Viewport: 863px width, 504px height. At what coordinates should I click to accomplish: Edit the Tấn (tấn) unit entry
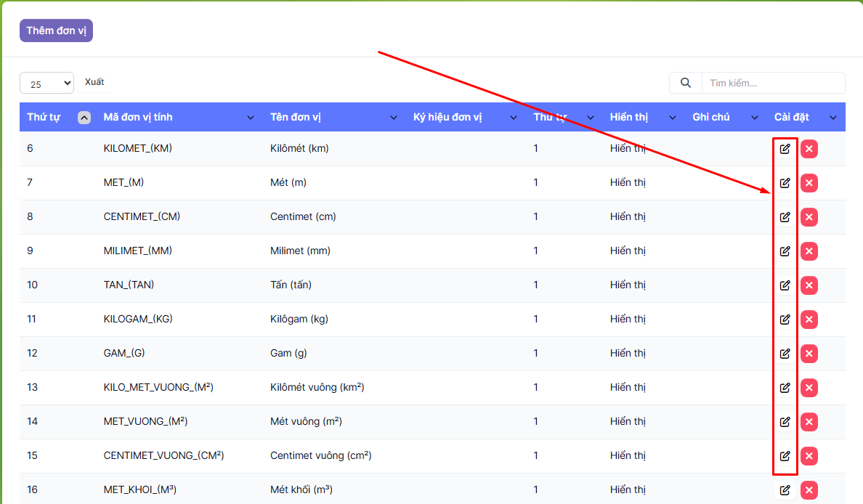click(x=785, y=285)
